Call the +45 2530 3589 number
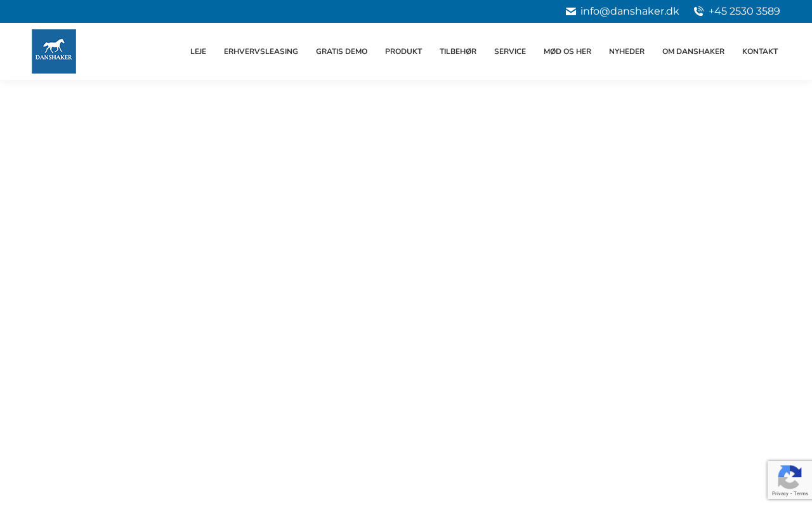The image size is (812, 508). coord(744,11)
